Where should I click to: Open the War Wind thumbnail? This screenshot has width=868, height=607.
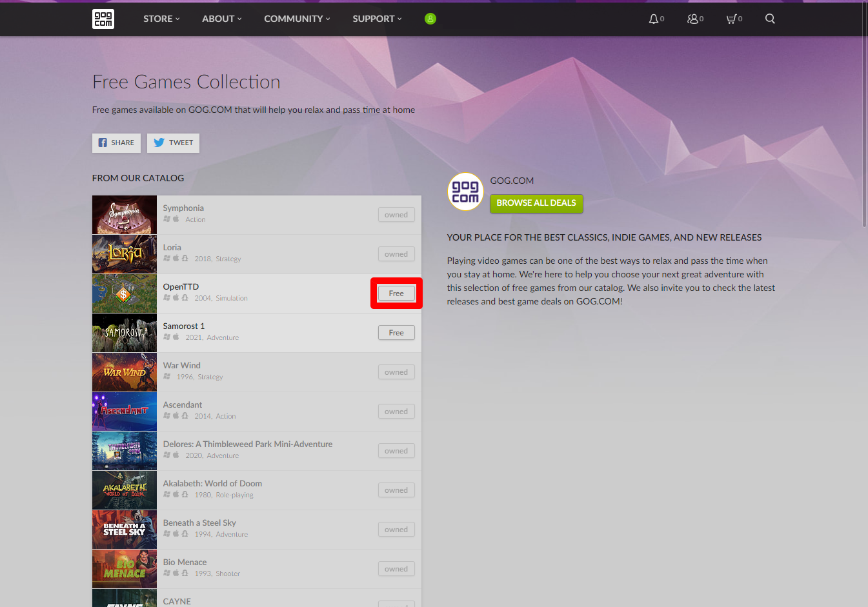click(125, 372)
